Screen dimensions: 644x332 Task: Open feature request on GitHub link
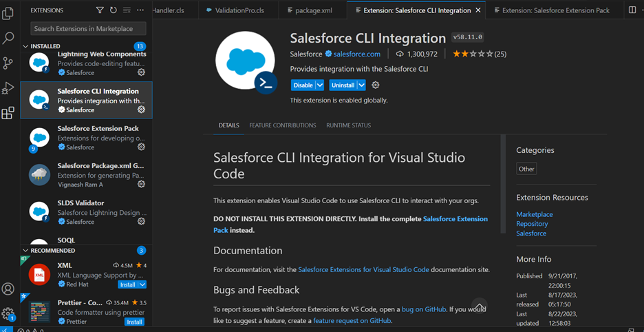pos(352,320)
